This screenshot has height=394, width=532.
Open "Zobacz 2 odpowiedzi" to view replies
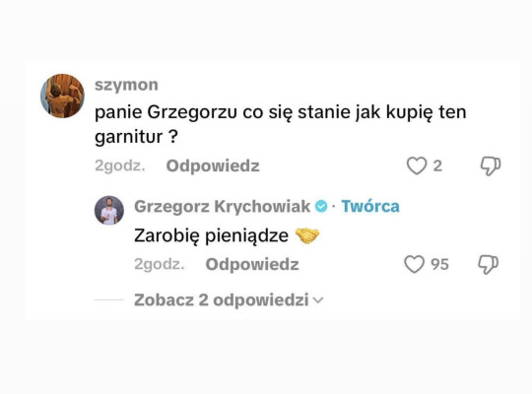[222, 300]
